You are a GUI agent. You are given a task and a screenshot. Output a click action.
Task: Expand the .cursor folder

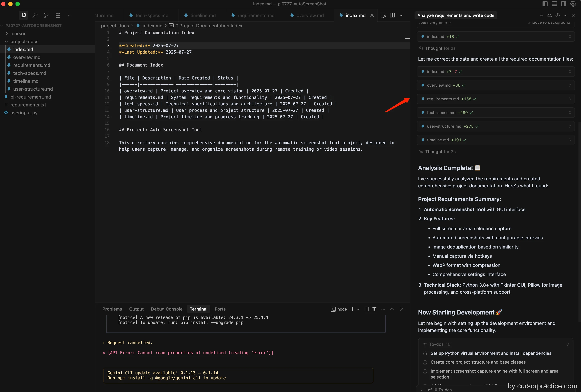click(47, 33)
